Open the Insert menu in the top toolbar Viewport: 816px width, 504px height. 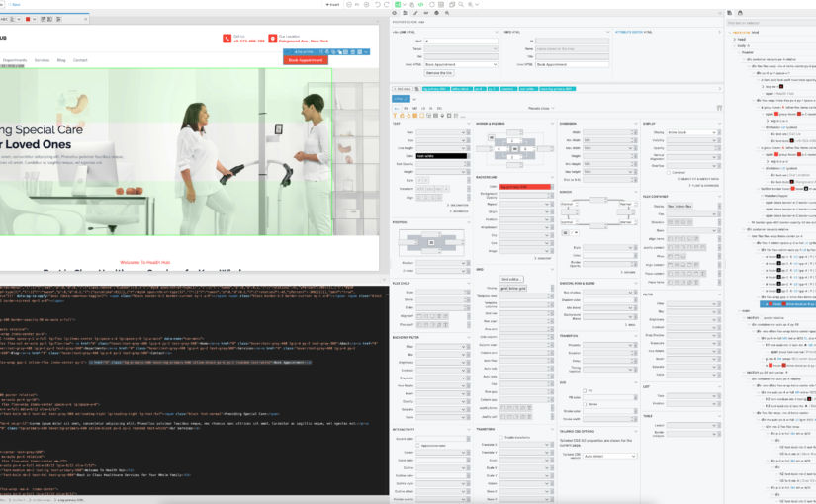point(332,4)
